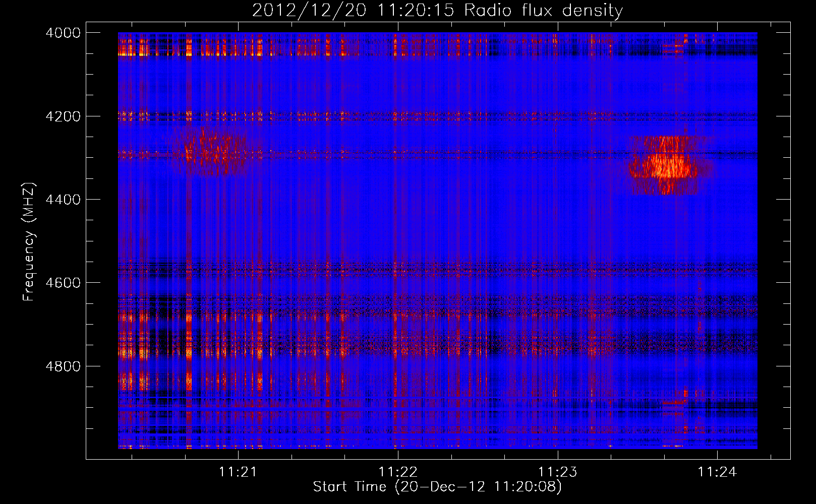Click the 11:23 time tick label
Screen dimensions: 816x504
[557, 472]
